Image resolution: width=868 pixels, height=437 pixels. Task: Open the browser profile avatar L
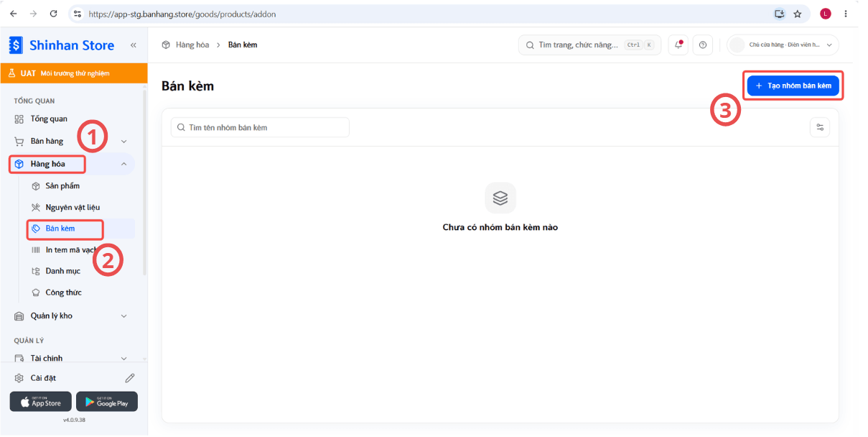click(826, 14)
